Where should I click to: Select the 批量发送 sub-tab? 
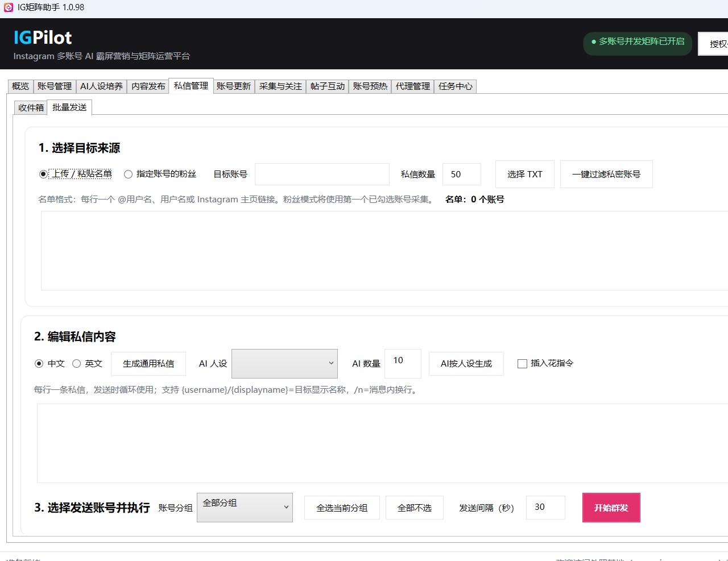click(x=69, y=107)
